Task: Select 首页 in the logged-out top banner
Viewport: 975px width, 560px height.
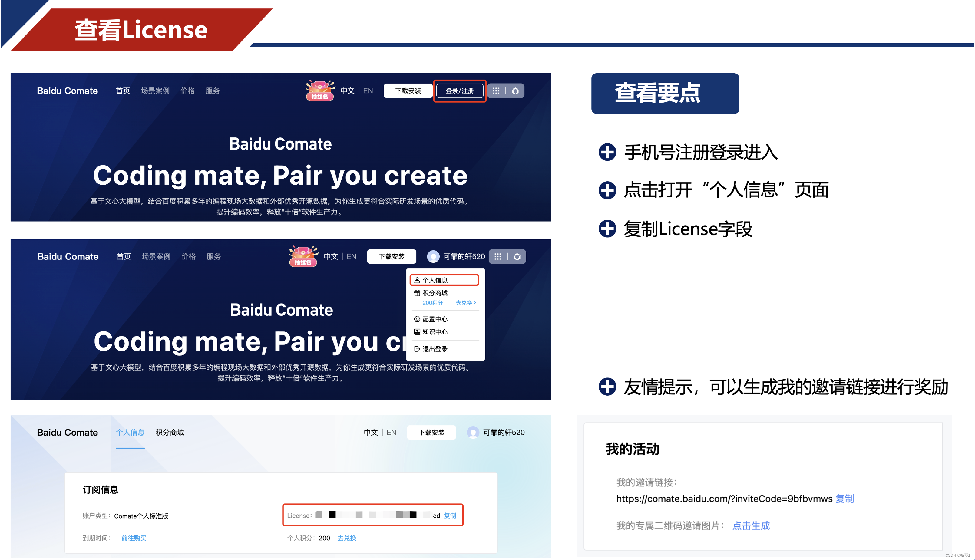Action: click(x=123, y=91)
